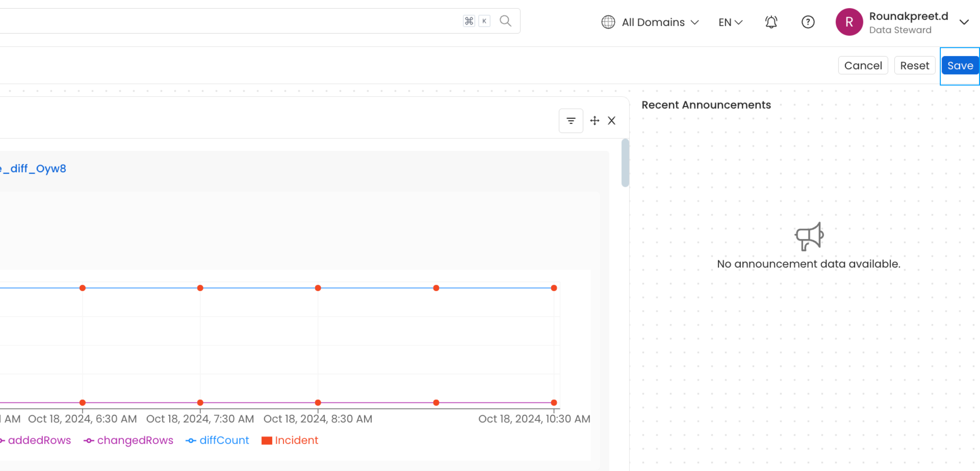
Task: Click the 8:30 AM diffCount data point
Action: pyautogui.click(x=318, y=288)
